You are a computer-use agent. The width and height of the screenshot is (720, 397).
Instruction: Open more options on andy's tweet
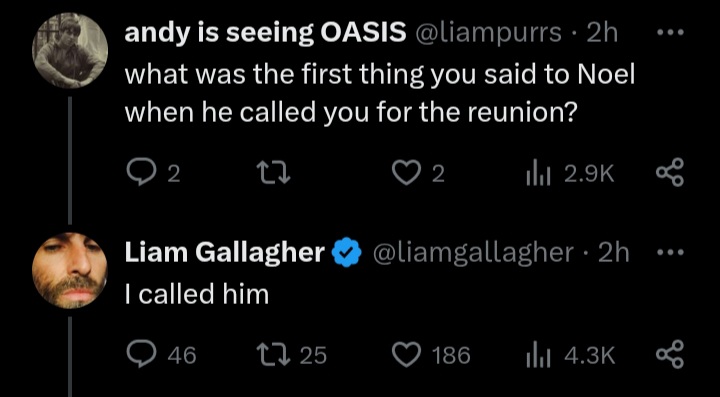pyautogui.click(x=670, y=33)
